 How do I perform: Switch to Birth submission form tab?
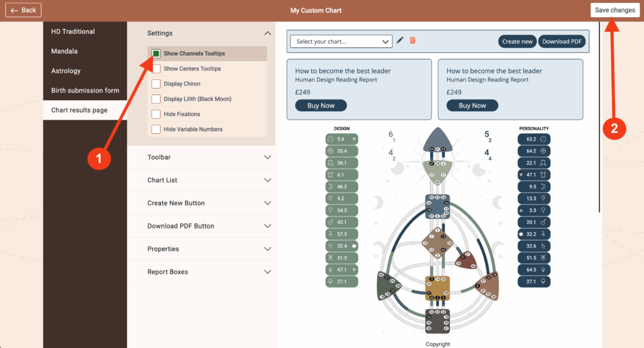[x=85, y=91]
